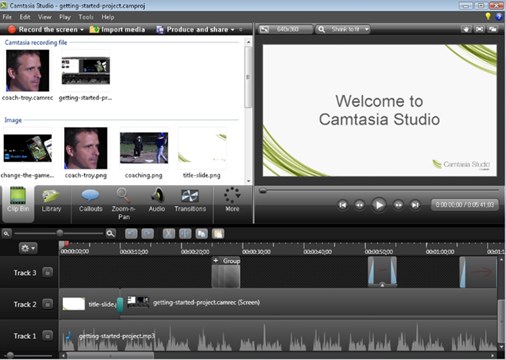Open the Library tab
This screenshot has height=360, width=506.
(51, 201)
